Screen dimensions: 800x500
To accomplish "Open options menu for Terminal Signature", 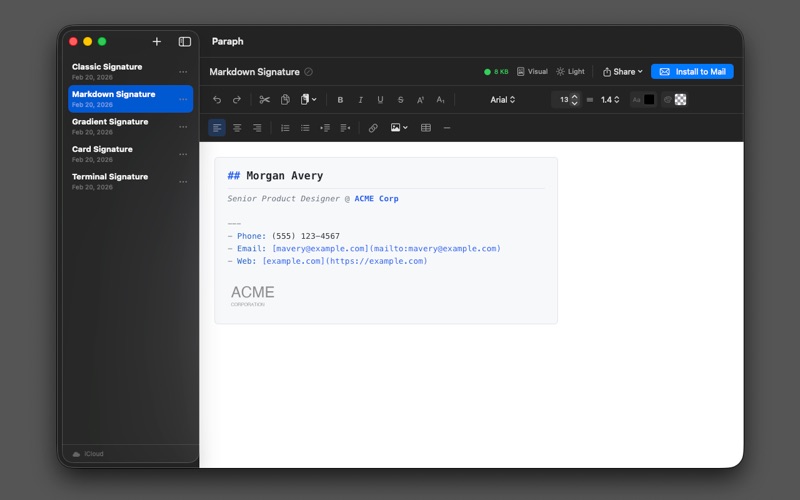I will click(183, 182).
